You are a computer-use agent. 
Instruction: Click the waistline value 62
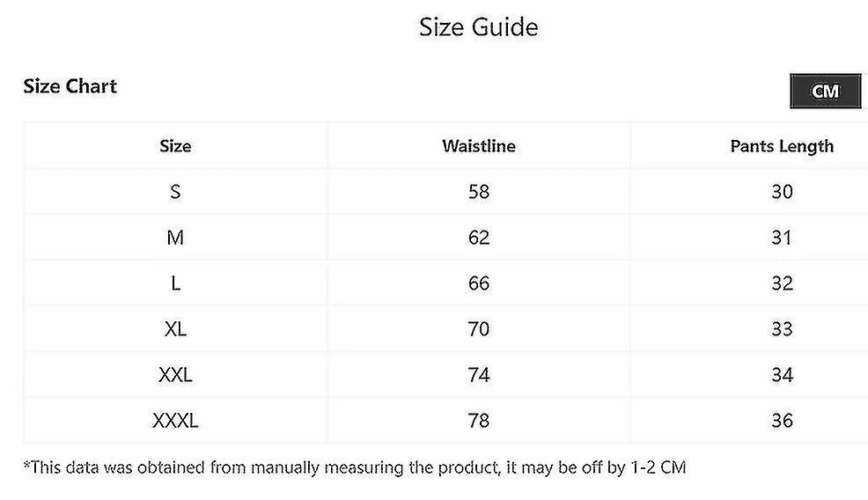pyautogui.click(x=479, y=238)
